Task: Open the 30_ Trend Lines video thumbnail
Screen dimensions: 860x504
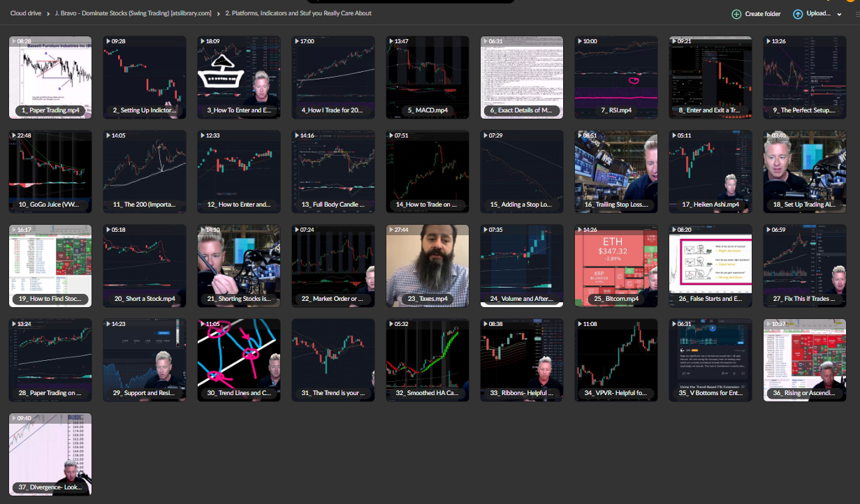Action: pos(238,360)
